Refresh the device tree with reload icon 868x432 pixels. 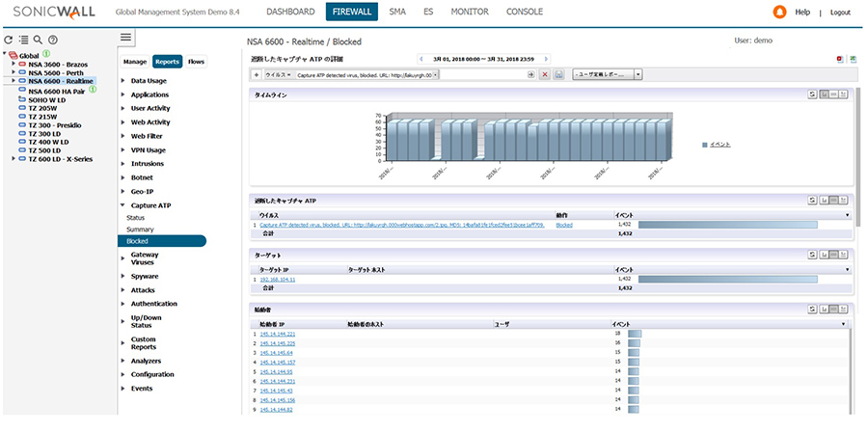tap(9, 40)
